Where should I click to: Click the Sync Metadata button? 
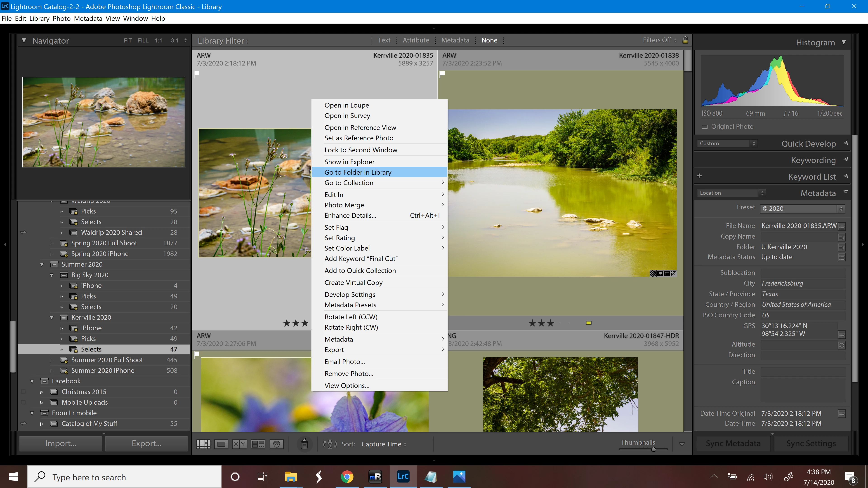733,443
